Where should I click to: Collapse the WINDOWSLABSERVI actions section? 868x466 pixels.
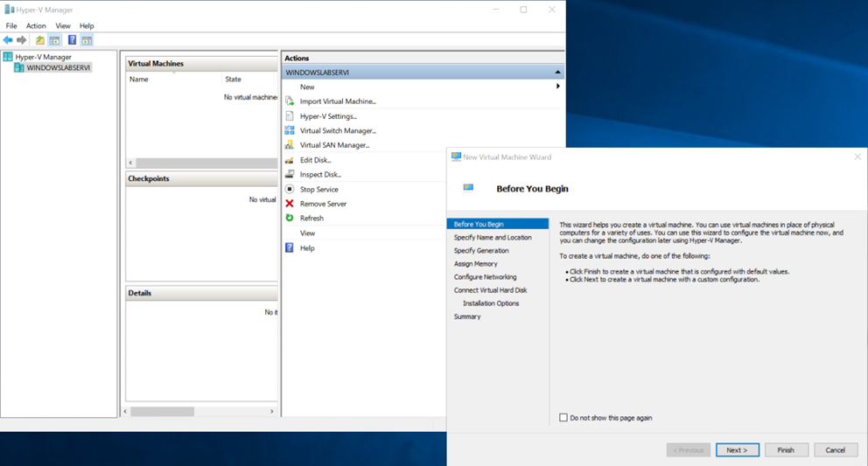[x=557, y=73]
